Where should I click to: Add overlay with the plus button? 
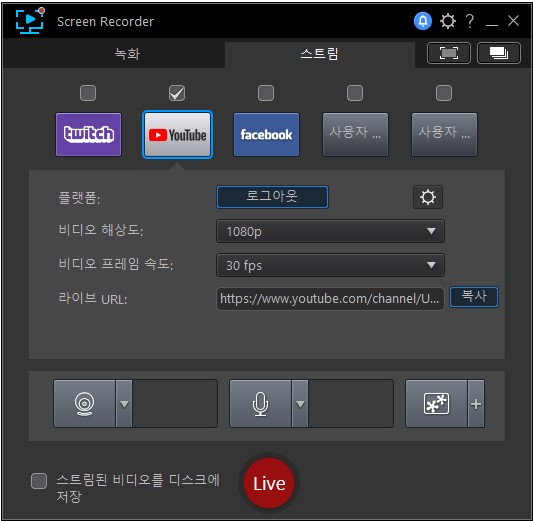click(476, 403)
